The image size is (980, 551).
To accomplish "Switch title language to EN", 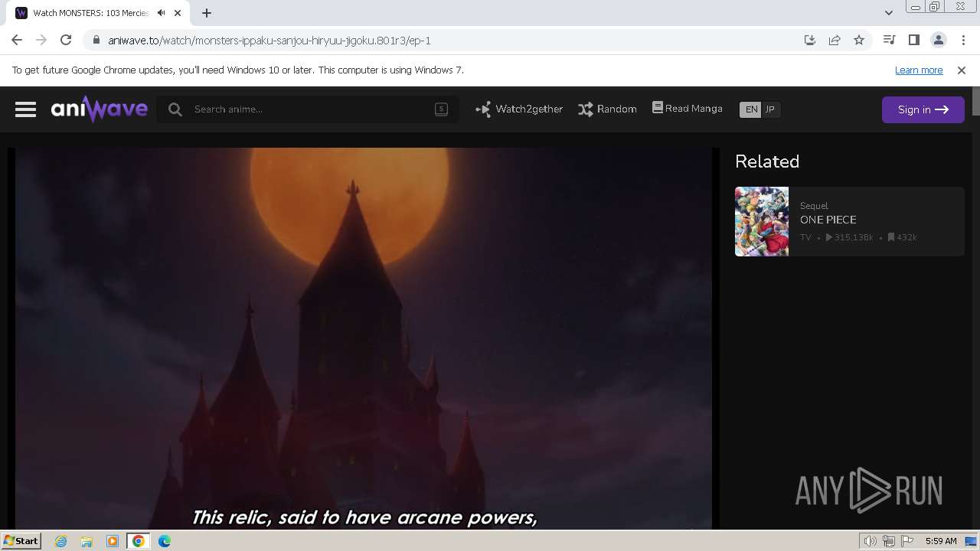I will (x=751, y=109).
